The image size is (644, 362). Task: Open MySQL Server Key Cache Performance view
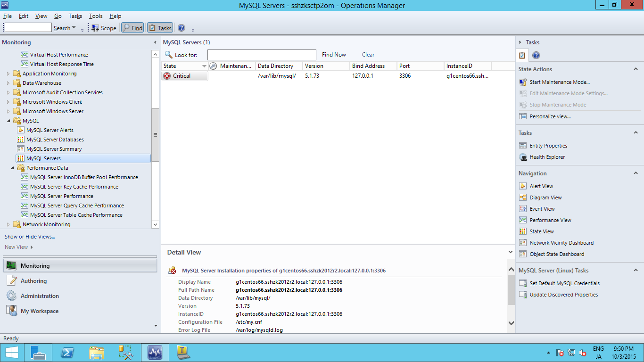pyautogui.click(x=74, y=187)
